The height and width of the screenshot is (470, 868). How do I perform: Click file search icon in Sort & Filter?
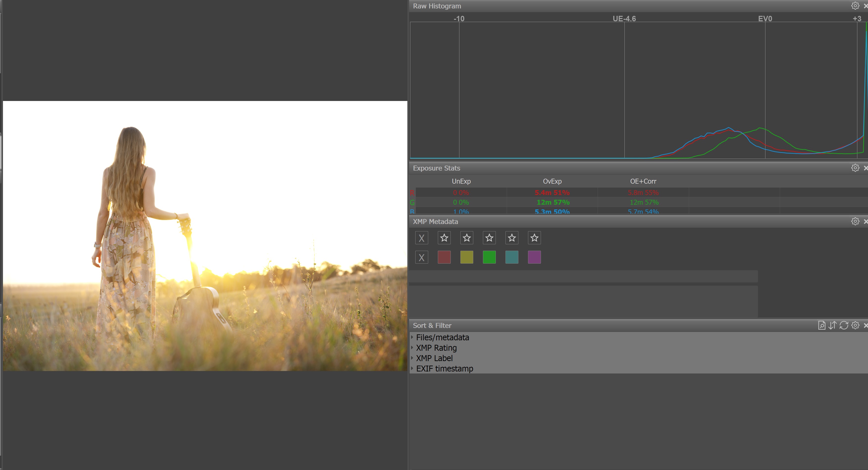point(821,325)
